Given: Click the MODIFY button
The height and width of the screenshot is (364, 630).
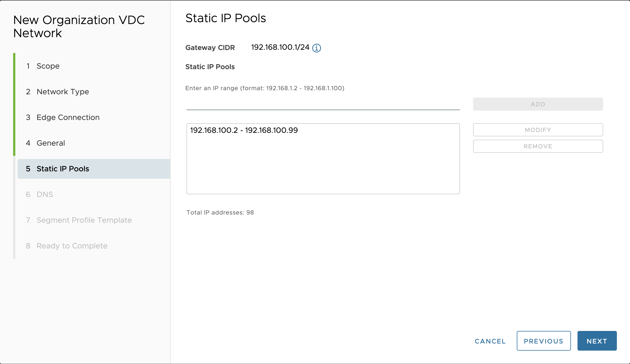Looking at the screenshot, I should (x=538, y=130).
